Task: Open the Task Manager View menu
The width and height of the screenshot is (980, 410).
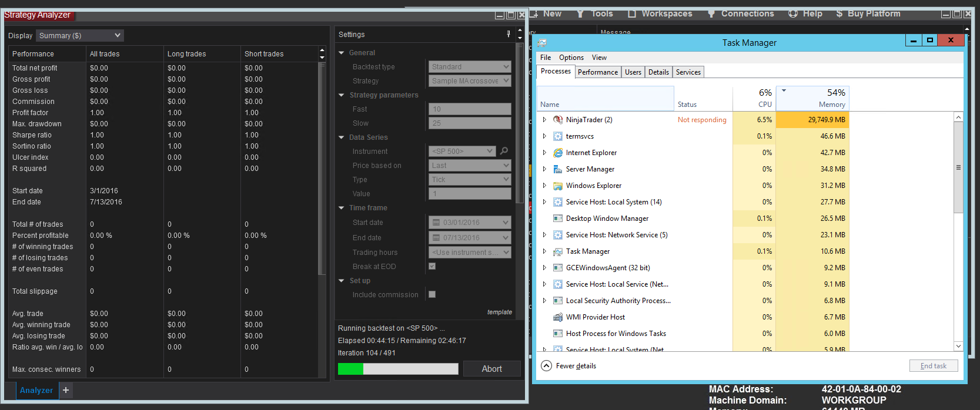Action: (599, 58)
